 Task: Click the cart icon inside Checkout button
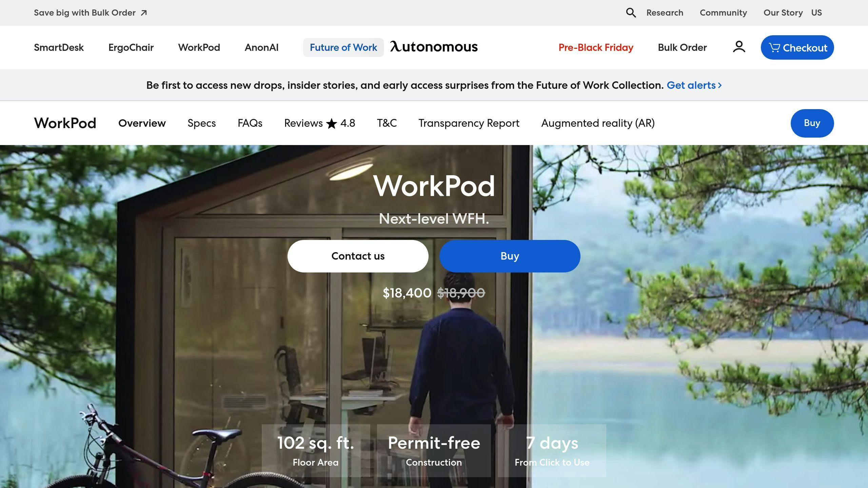click(x=774, y=47)
